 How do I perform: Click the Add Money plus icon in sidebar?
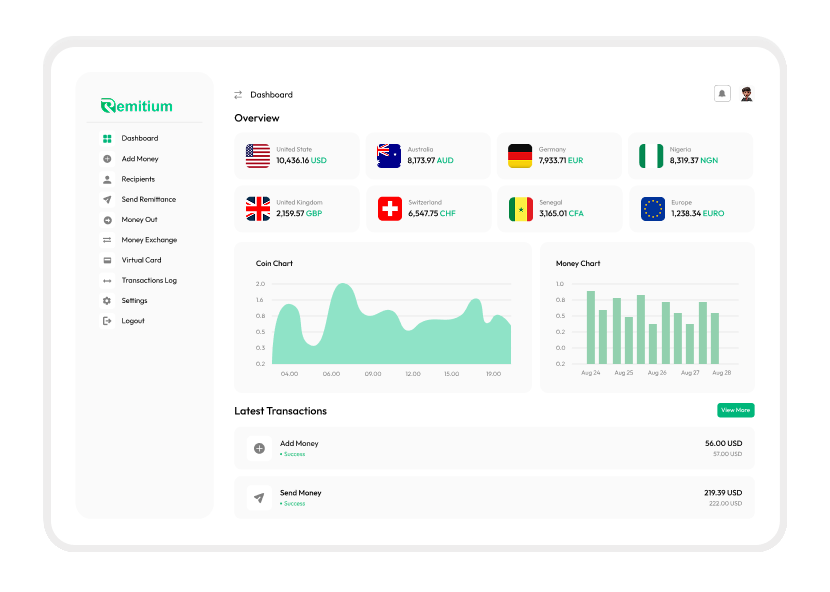click(x=107, y=159)
